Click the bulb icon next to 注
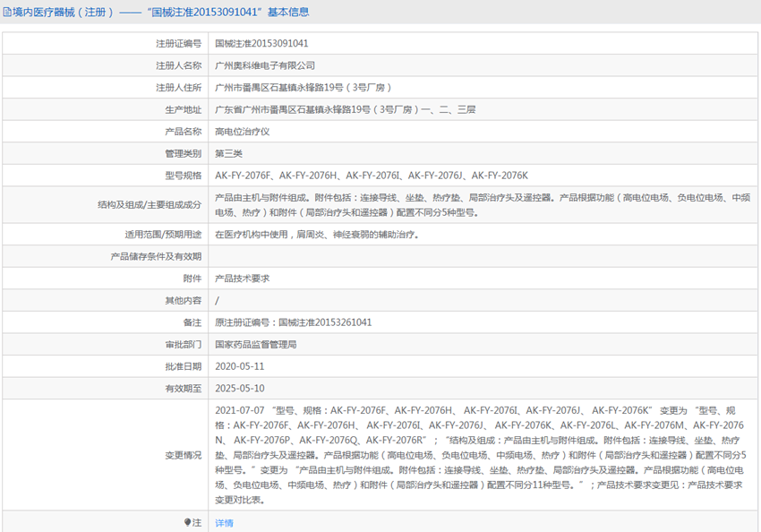 tap(187, 522)
